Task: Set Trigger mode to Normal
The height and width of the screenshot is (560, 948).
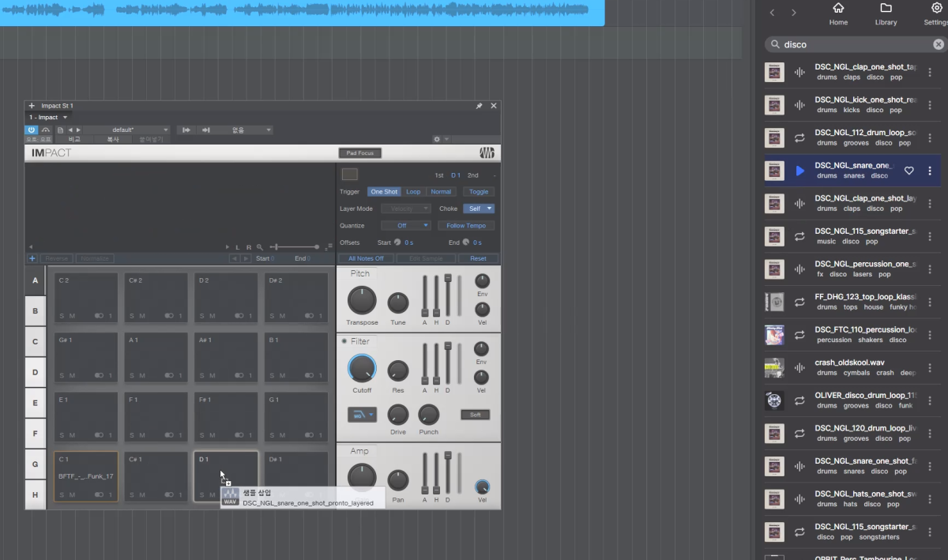Action: 441,192
